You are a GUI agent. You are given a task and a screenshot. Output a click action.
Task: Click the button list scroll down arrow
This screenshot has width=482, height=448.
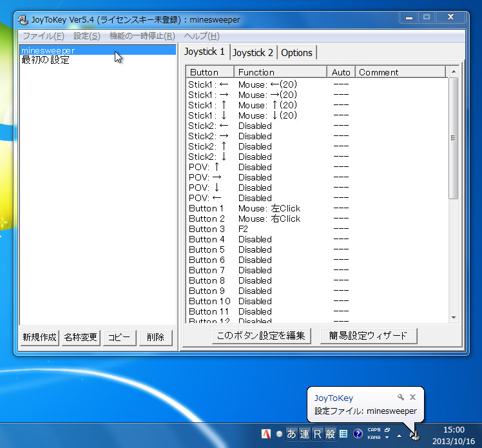coord(454,318)
